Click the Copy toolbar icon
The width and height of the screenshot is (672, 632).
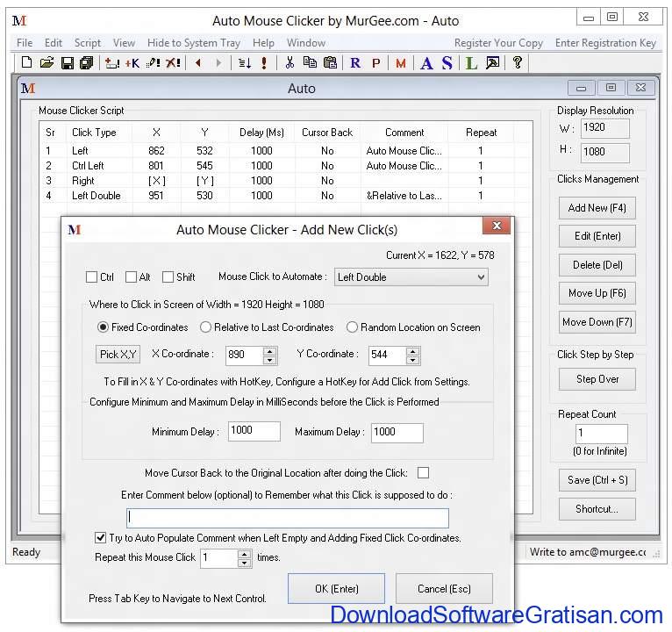coord(310,62)
